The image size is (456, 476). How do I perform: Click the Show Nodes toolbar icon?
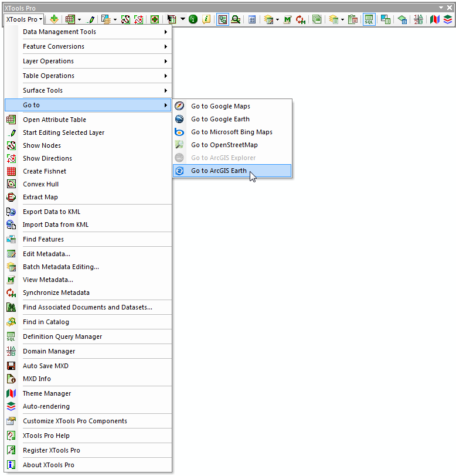click(125, 20)
